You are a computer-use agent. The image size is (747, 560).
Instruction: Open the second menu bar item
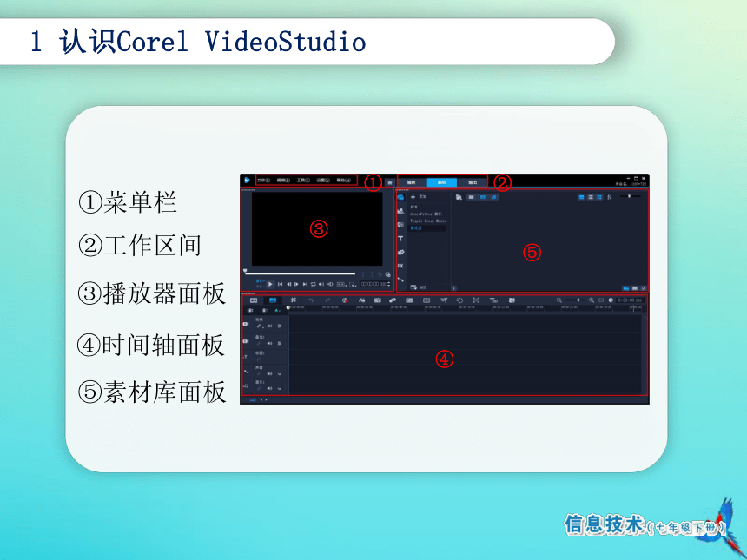(283, 181)
